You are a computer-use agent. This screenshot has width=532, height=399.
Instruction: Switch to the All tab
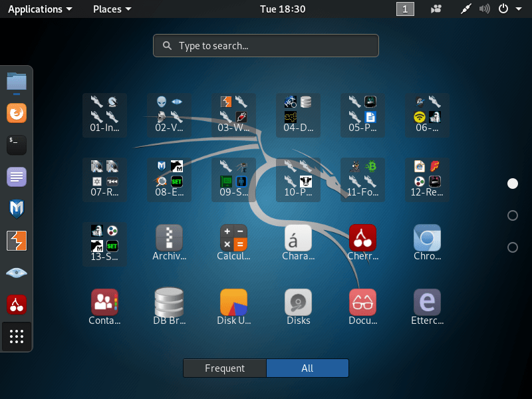[x=307, y=368]
